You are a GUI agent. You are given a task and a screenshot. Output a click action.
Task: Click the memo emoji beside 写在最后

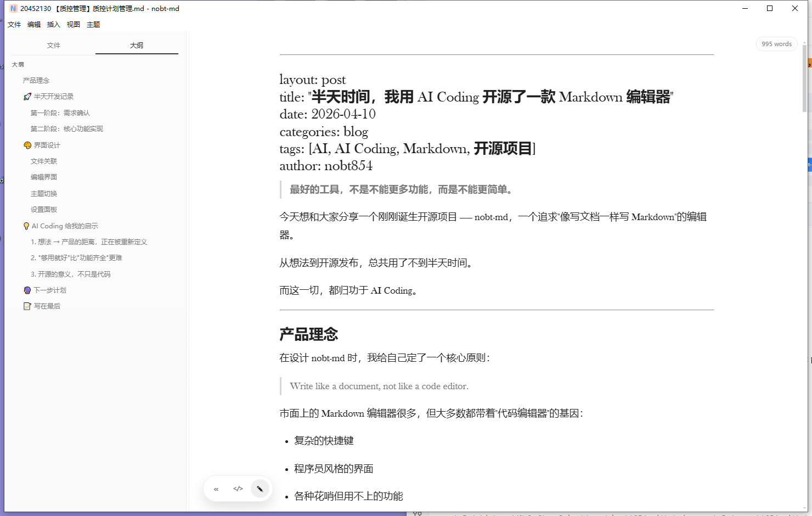[27, 306]
